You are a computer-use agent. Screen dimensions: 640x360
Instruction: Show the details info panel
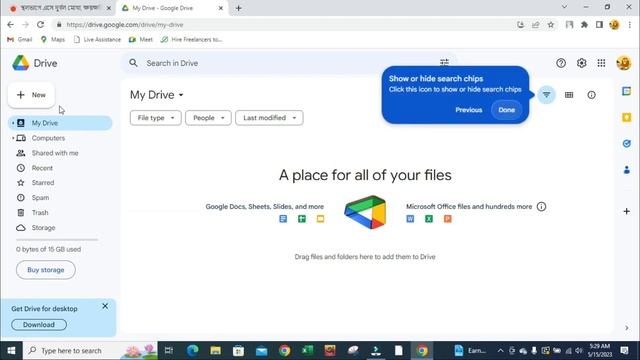coord(591,95)
